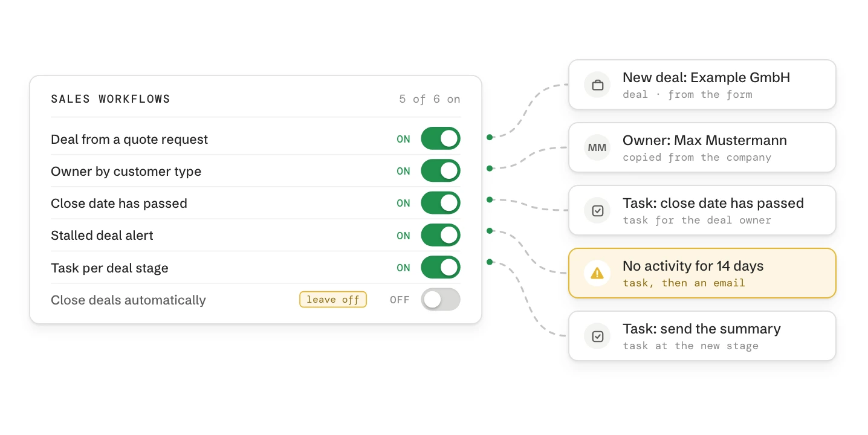Open the No activity for 14 days card
Image resolution: width=868 pixels, height=435 pixels.
click(x=702, y=274)
